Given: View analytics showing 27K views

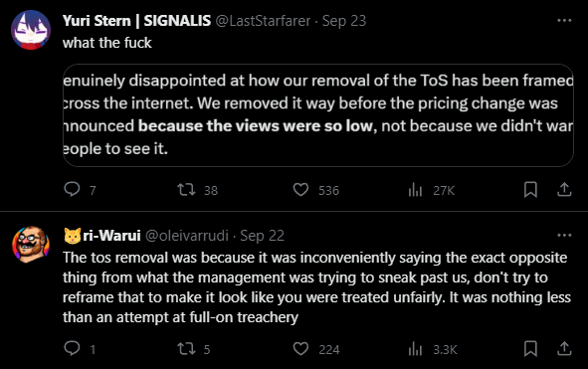Looking at the screenshot, I should pyautogui.click(x=415, y=190).
